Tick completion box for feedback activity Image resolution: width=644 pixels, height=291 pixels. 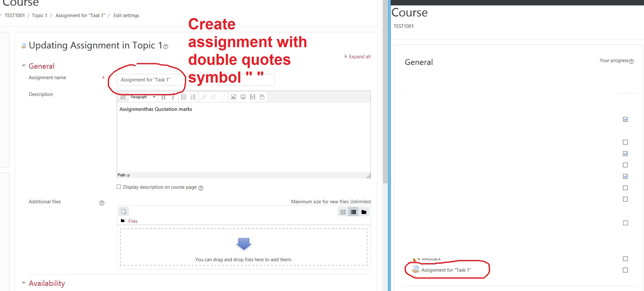pyautogui.click(x=625, y=259)
